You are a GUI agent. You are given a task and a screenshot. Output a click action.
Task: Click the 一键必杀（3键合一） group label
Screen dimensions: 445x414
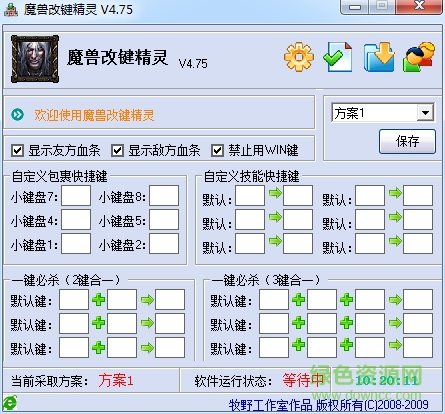[x=266, y=280]
